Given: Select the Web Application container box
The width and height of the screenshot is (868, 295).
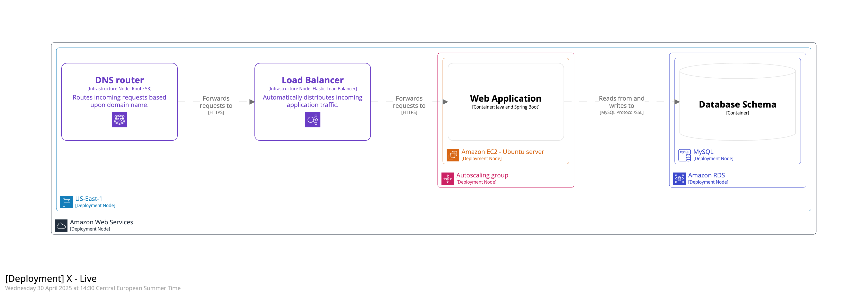Looking at the screenshot, I should coord(505,102).
